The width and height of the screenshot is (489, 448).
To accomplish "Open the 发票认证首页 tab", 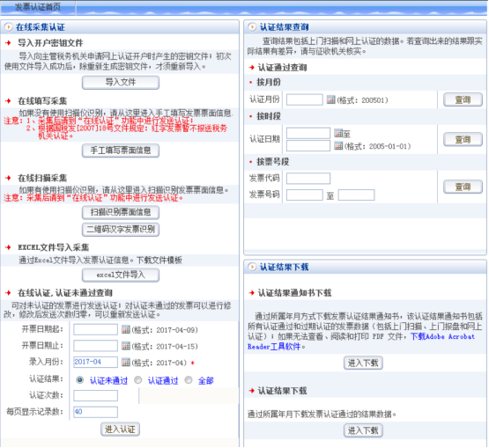I will tap(38, 7).
